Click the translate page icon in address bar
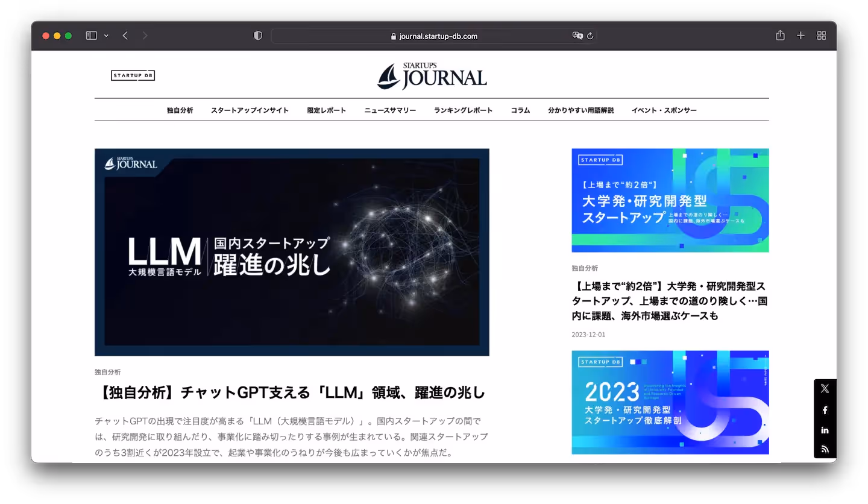Screen dimensions: 868x504 tap(577, 36)
